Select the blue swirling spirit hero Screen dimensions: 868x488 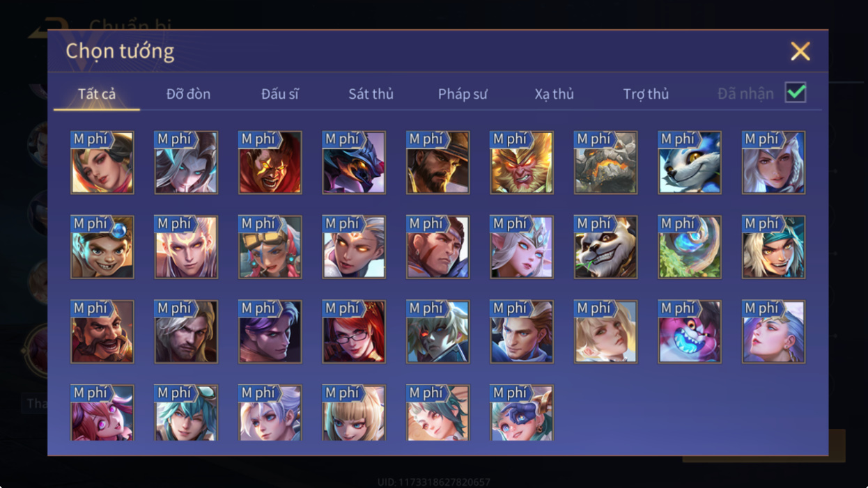(690, 247)
